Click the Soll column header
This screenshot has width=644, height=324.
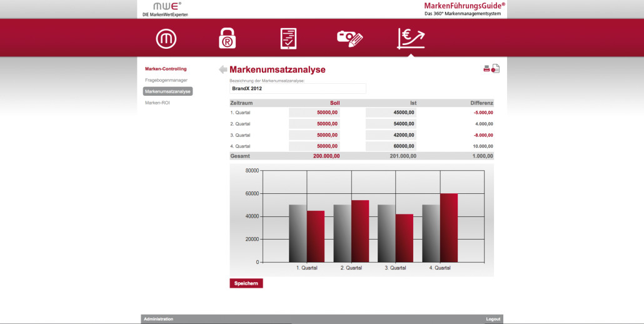pyautogui.click(x=335, y=103)
